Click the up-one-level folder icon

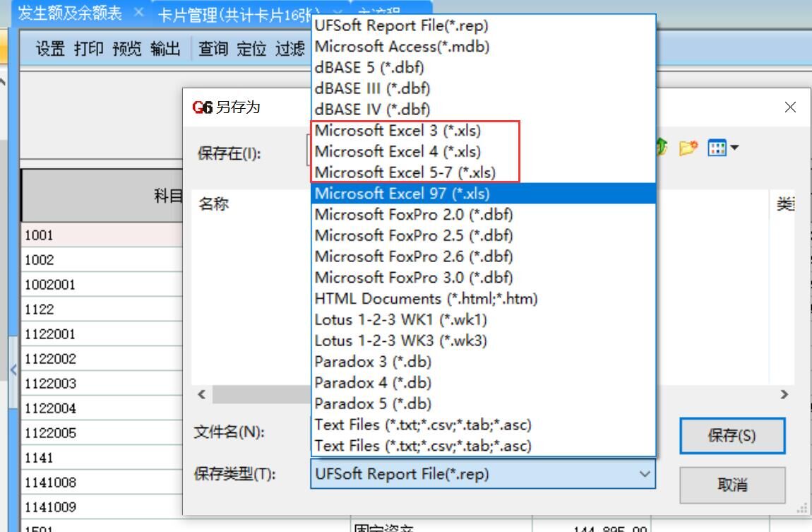tap(662, 148)
